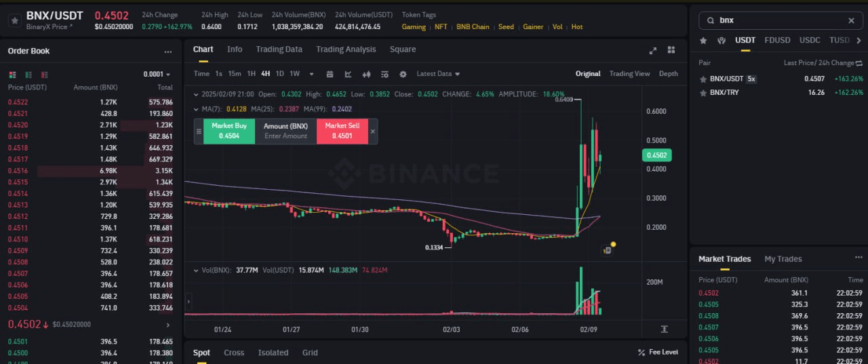Select the 4H time interval
Screen dimensions: 868x364
point(265,74)
